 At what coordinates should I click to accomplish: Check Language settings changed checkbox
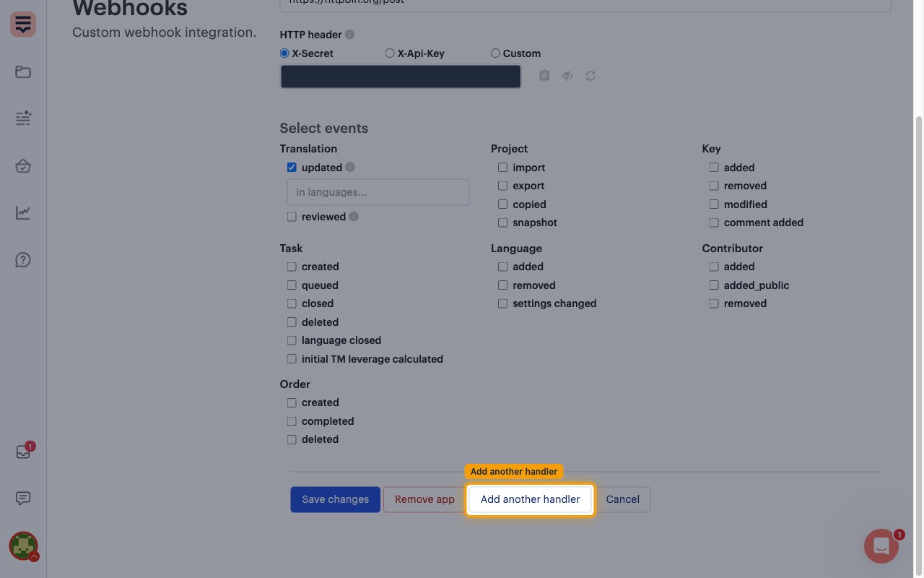502,303
